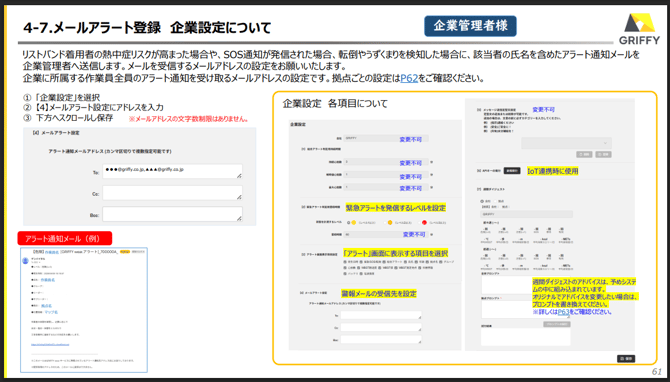Click the large Cc address field
The height and width of the screenshot is (382, 670).
pos(172,193)
